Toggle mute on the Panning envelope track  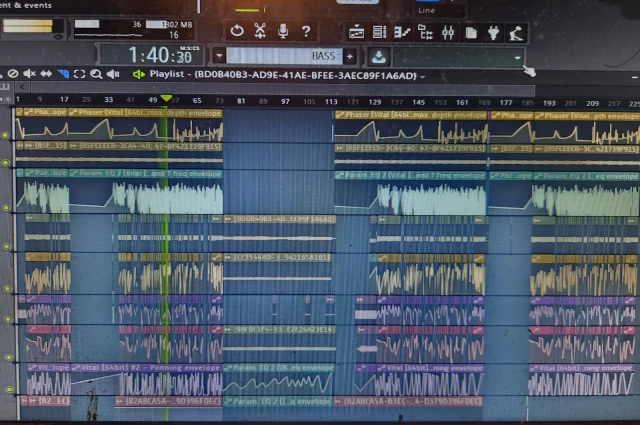point(7,388)
